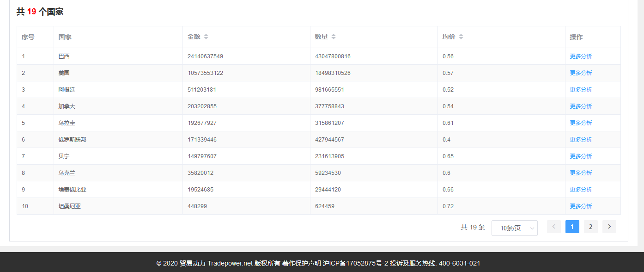Click quantity value 377758843
This screenshot has width=644, height=272.
(329, 106)
